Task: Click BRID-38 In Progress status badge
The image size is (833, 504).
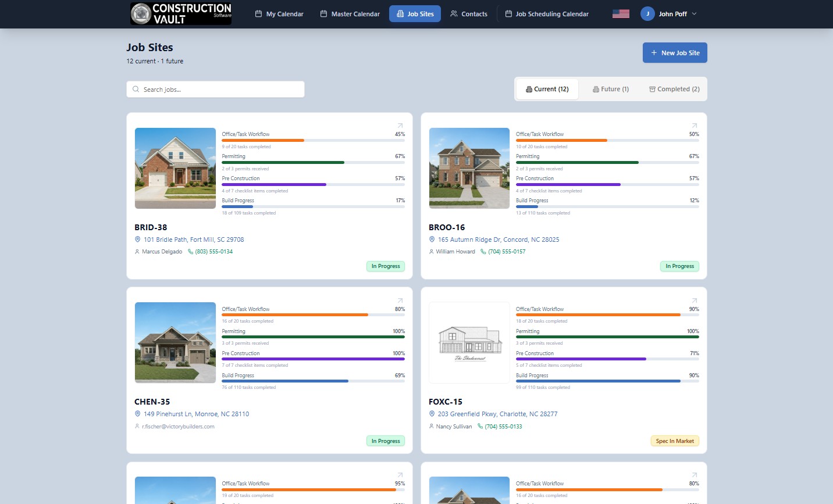Action: tap(386, 266)
